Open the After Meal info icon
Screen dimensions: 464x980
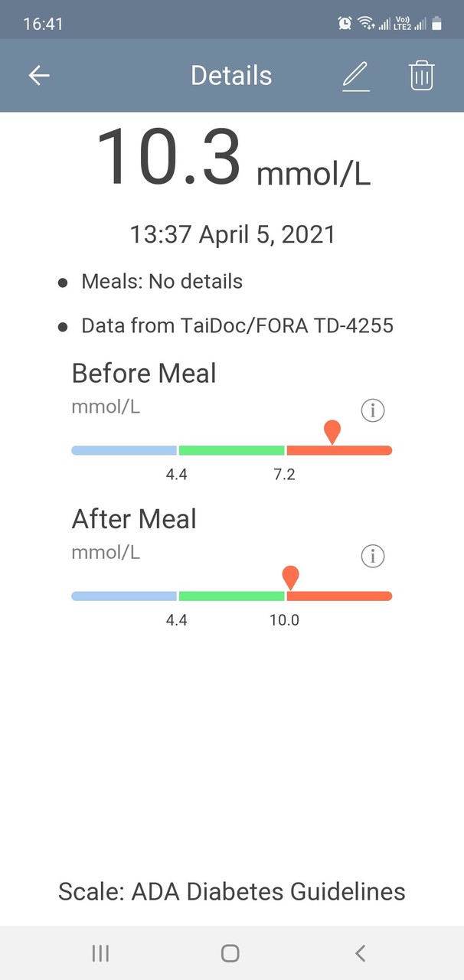pos(372,557)
